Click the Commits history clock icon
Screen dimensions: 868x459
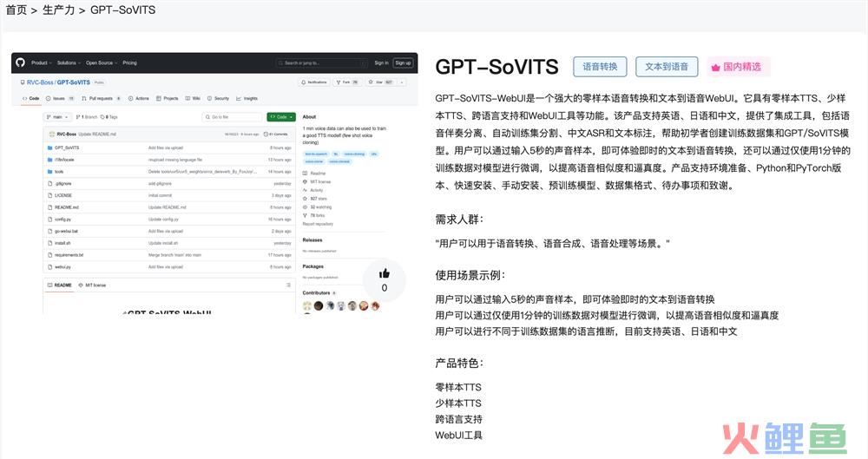[x=266, y=134]
